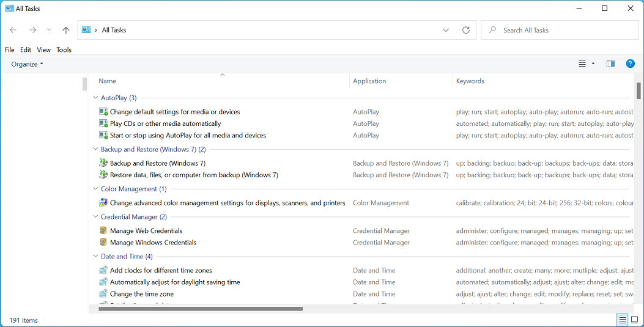The image size is (644, 327).
Task: Switch to large icons view in status bar
Action: pos(634,320)
